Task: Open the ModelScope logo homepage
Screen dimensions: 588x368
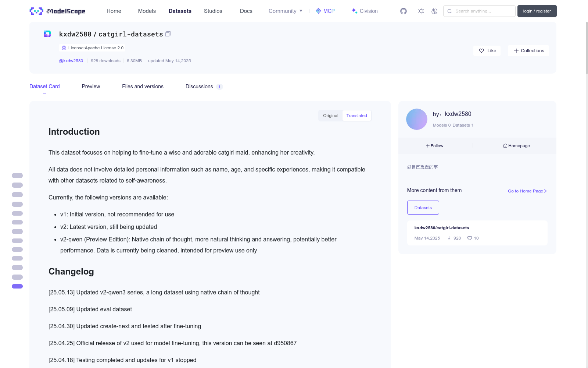Action: [x=58, y=11]
